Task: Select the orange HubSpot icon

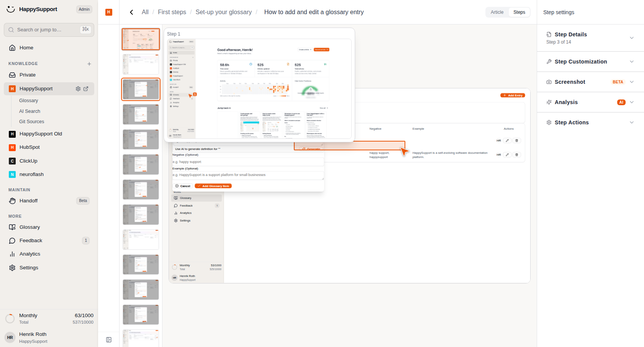Action: (x=12, y=147)
